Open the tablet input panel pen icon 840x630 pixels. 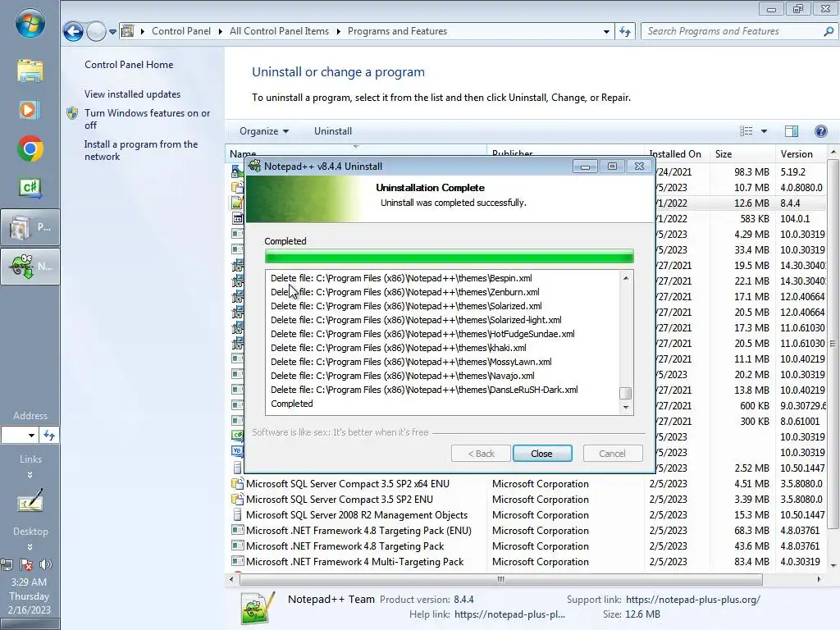tap(30, 501)
